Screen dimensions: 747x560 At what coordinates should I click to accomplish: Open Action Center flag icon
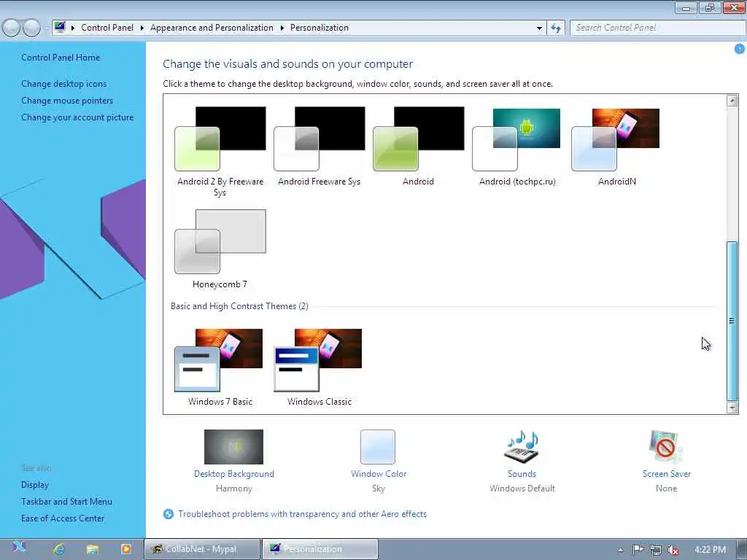(x=638, y=550)
